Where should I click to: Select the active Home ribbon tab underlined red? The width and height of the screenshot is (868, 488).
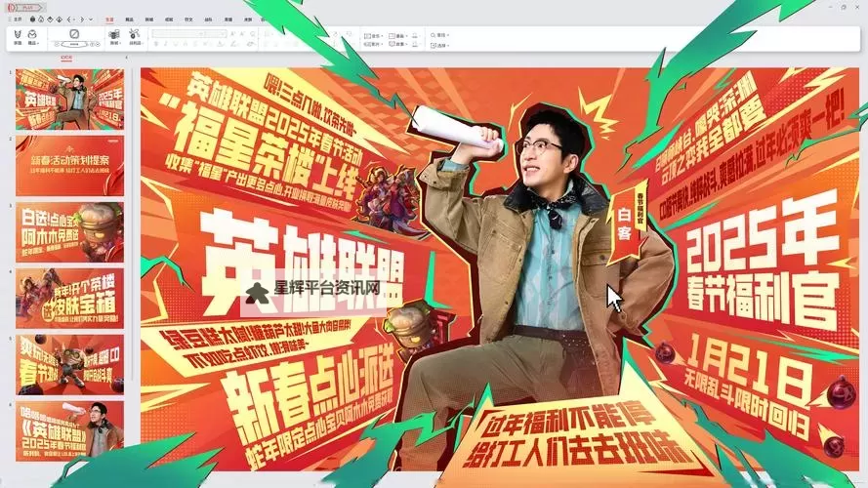[109, 20]
